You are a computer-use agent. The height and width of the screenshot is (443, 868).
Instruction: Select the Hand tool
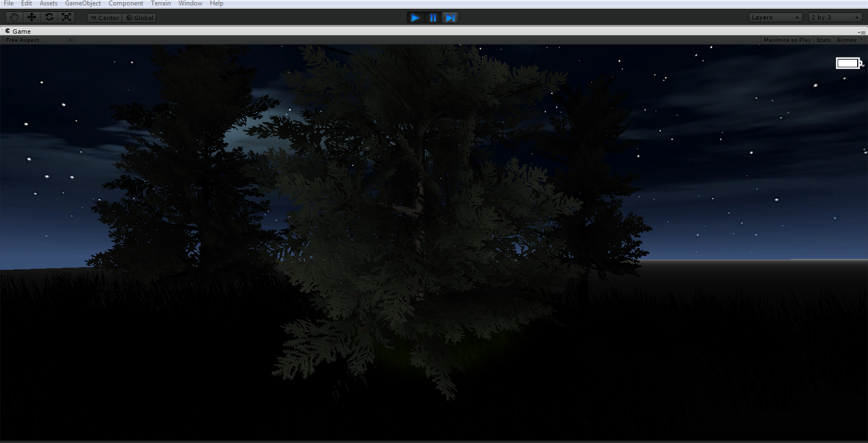(14, 17)
